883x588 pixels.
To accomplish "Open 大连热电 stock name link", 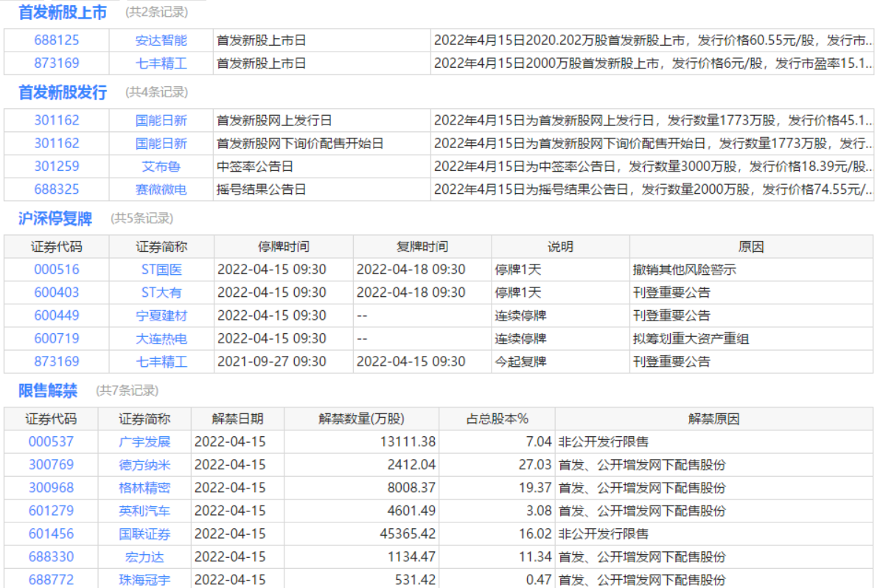I will point(161,339).
